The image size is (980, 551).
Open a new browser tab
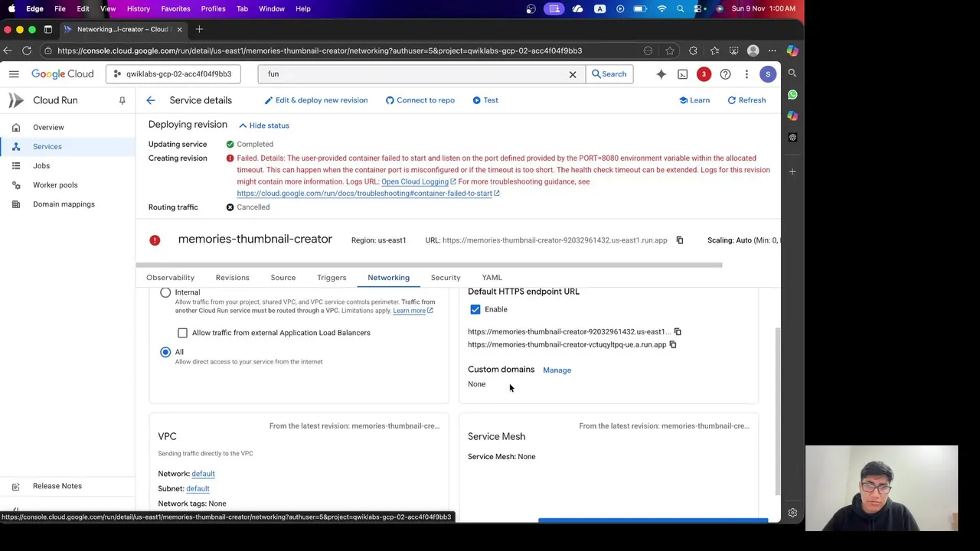(x=199, y=29)
